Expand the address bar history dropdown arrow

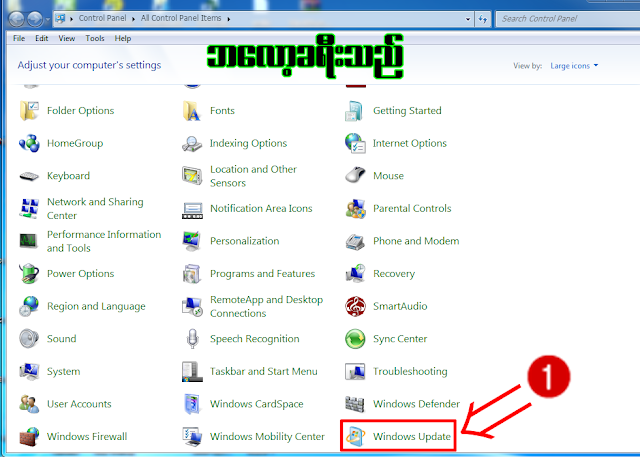click(468, 19)
